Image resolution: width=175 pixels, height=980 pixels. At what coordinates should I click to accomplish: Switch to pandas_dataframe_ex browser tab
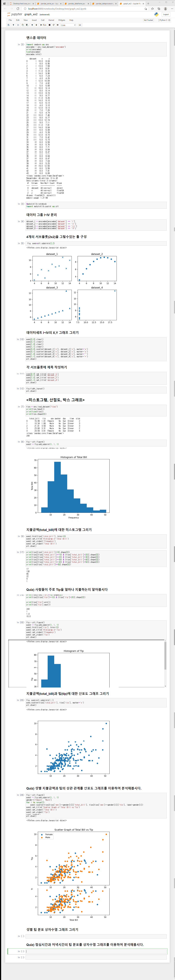[x=77, y=3]
